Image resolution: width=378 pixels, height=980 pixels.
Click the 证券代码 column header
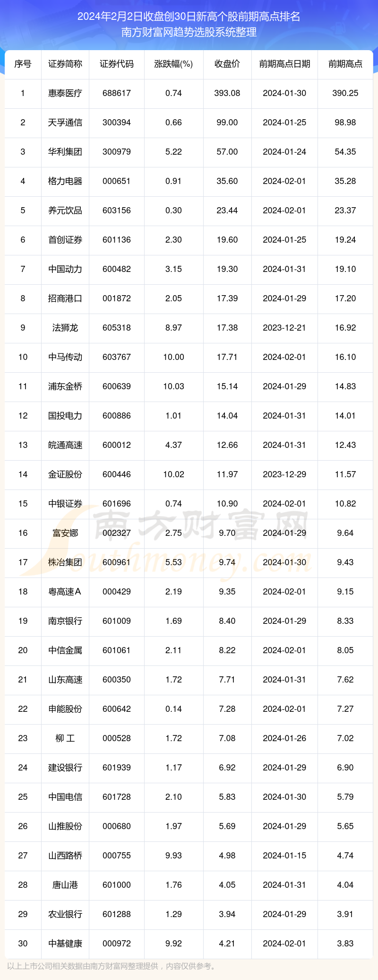(x=117, y=64)
